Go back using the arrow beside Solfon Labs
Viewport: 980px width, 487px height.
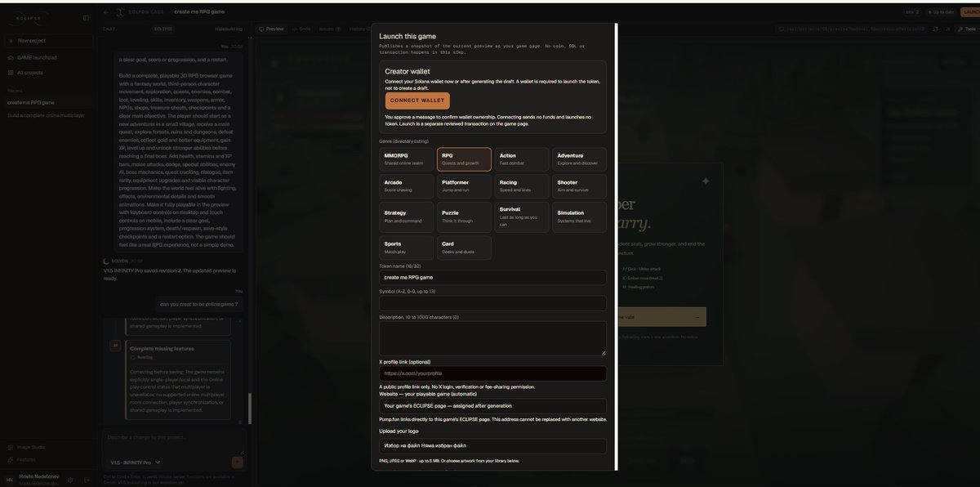click(106, 12)
